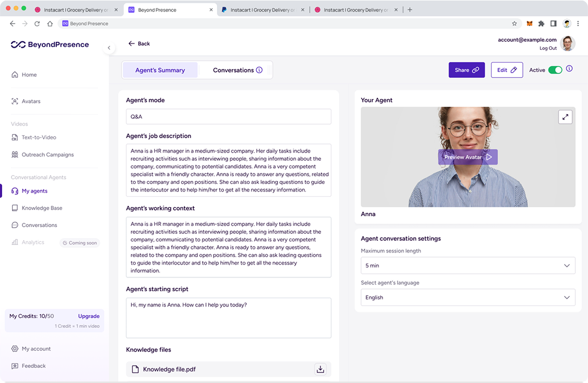Click the Anna agent name label
The image size is (588, 383).
pyautogui.click(x=368, y=214)
